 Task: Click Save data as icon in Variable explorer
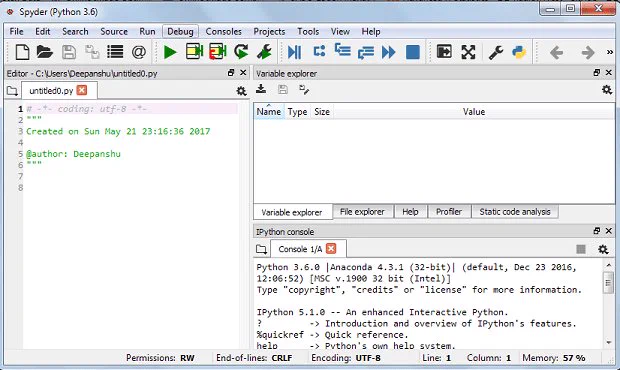pos(304,89)
